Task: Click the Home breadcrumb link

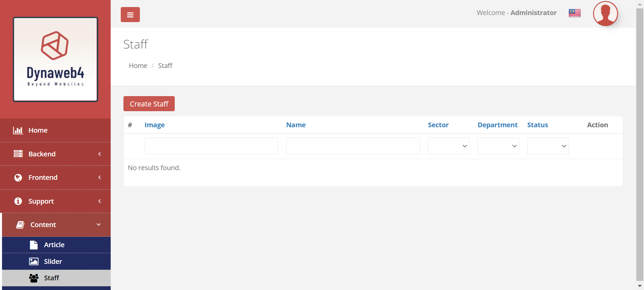Action: click(x=138, y=66)
